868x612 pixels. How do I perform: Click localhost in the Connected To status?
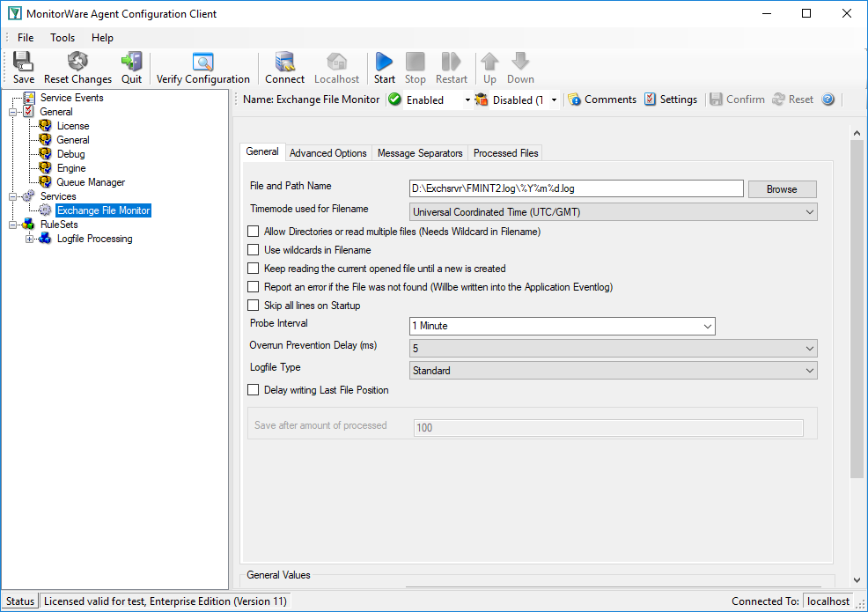click(x=828, y=601)
